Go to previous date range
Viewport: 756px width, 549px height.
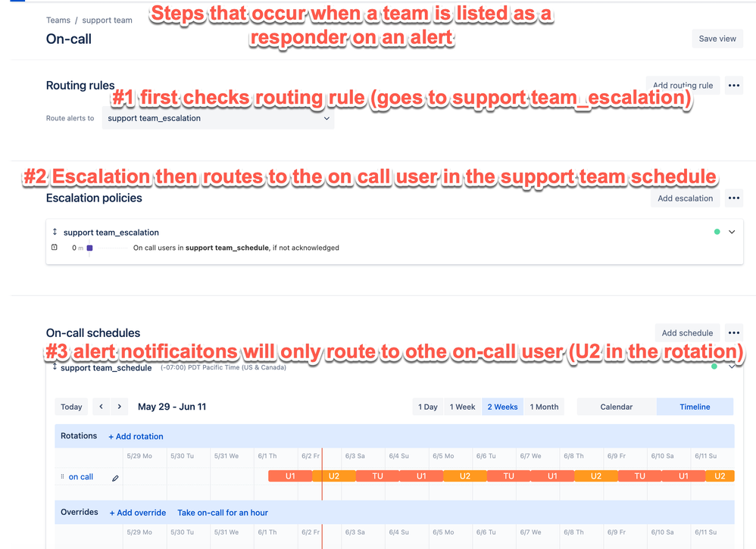[x=101, y=407]
